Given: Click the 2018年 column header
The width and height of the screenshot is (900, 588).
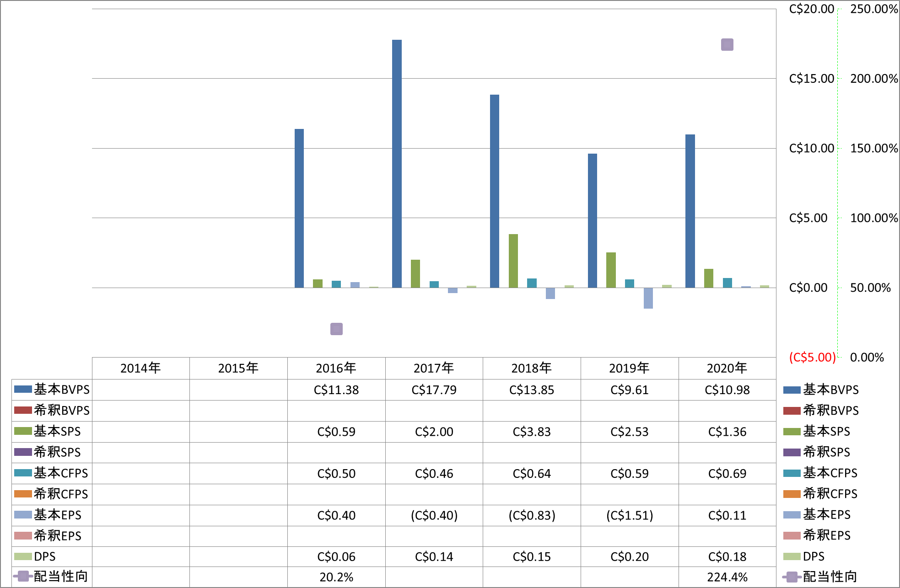Looking at the screenshot, I should coord(532,368).
